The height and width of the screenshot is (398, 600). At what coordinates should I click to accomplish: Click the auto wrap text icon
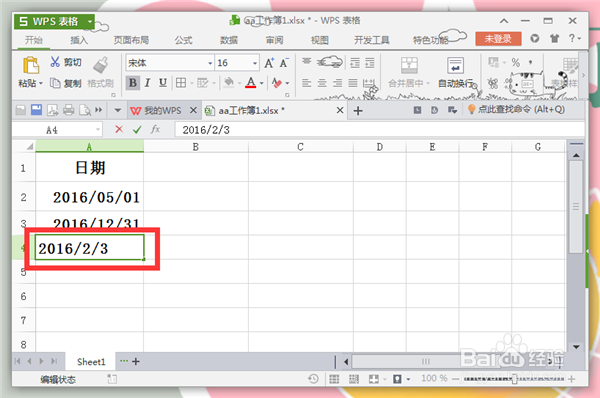point(455,65)
